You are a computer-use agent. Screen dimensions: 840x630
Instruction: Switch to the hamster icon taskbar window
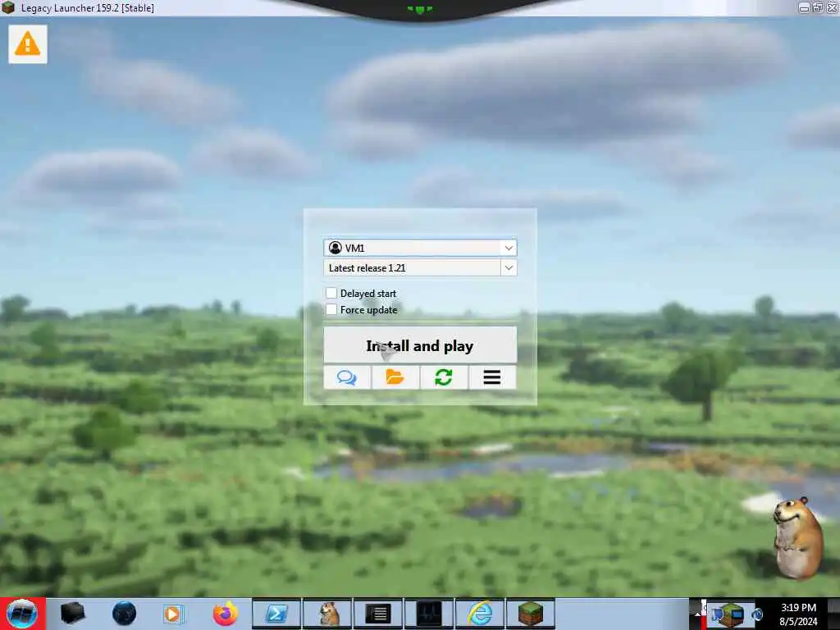coord(327,614)
